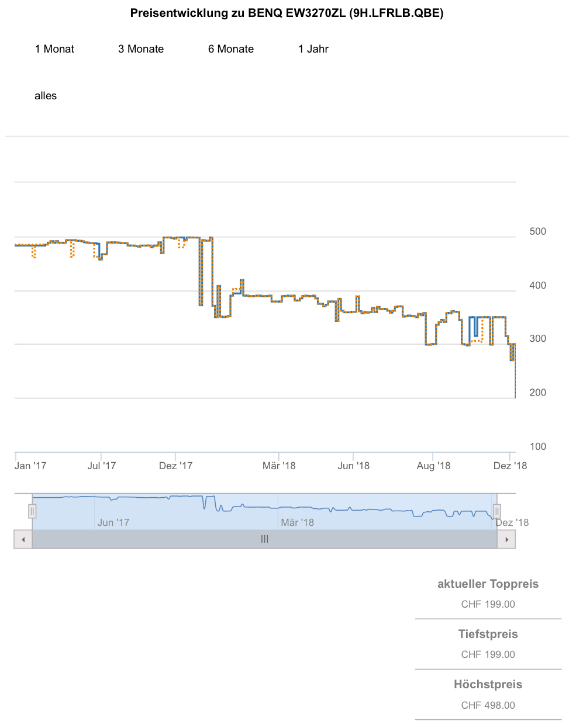Screen dimensions: 576x728
Task: Click the Dez '17 x-axis label
Action: click(176, 466)
